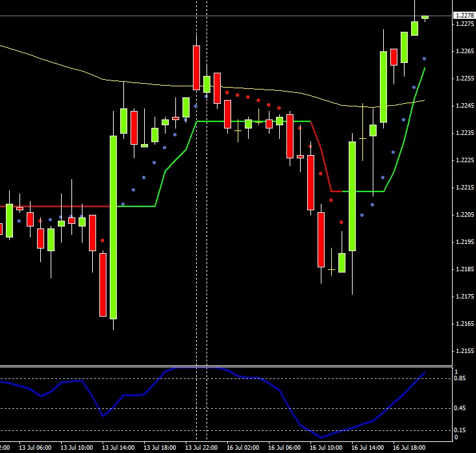
Task: Click the 0.45 oscillator level label
Action: (x=460, y=408)
